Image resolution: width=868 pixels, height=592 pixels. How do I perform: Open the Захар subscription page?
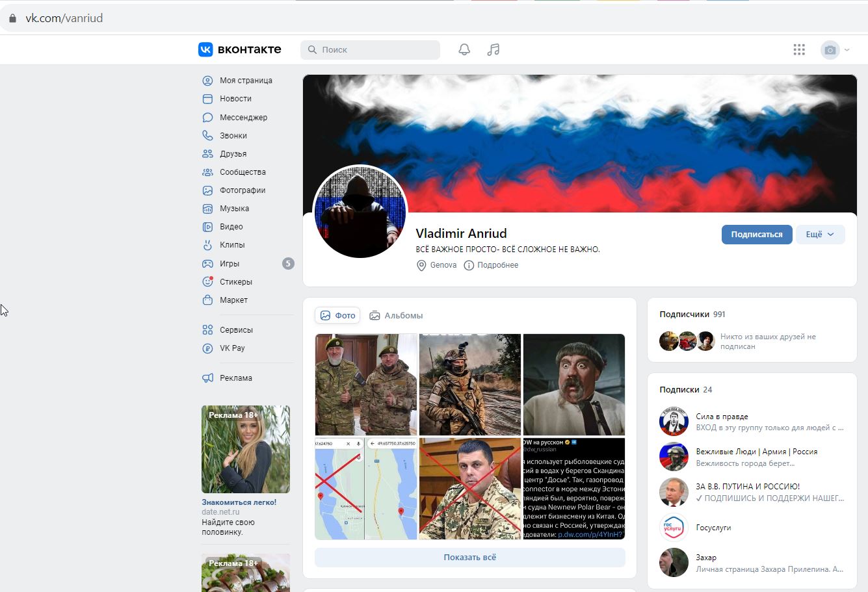coord(706,558)
